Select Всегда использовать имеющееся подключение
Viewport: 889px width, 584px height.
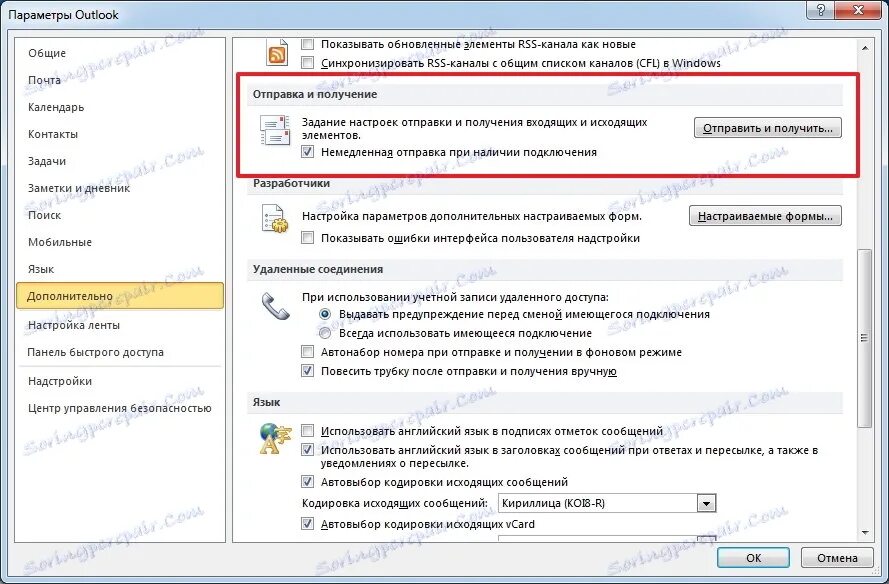coord(325,333)
